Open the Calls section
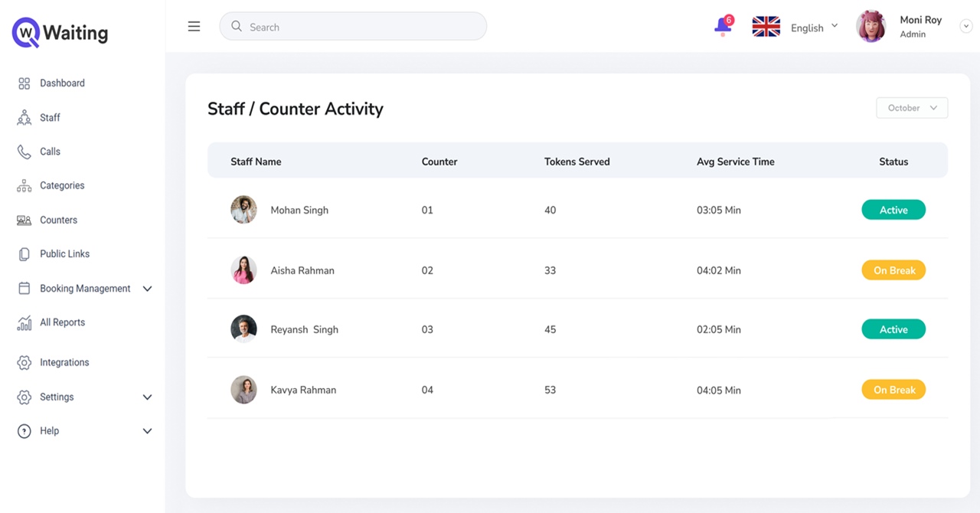 coord(50,151)
